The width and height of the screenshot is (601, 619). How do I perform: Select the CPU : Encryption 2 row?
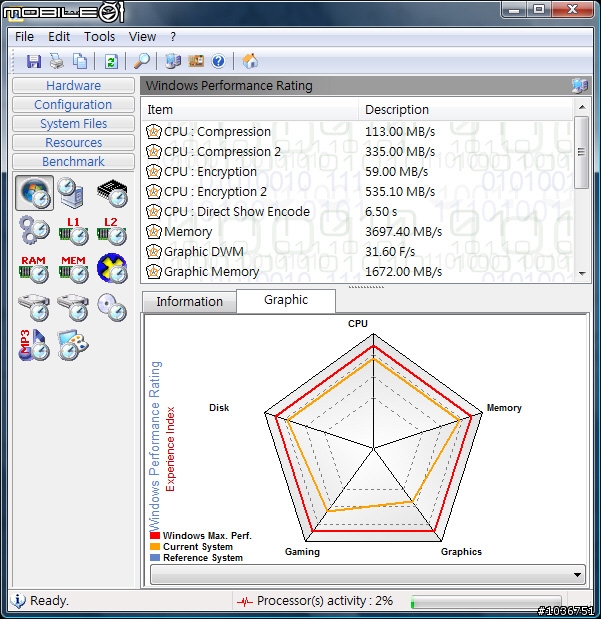pyautogui.click(x=357, y=192)
